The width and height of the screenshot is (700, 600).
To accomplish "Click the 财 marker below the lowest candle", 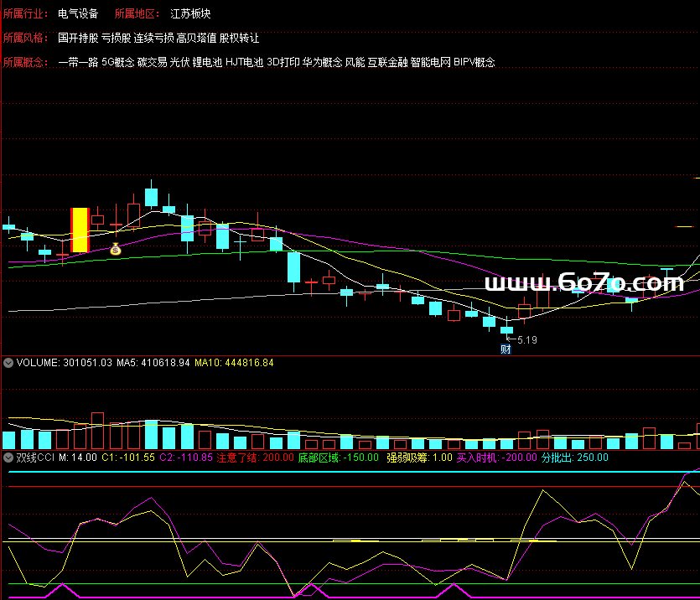I will point(506,349).
